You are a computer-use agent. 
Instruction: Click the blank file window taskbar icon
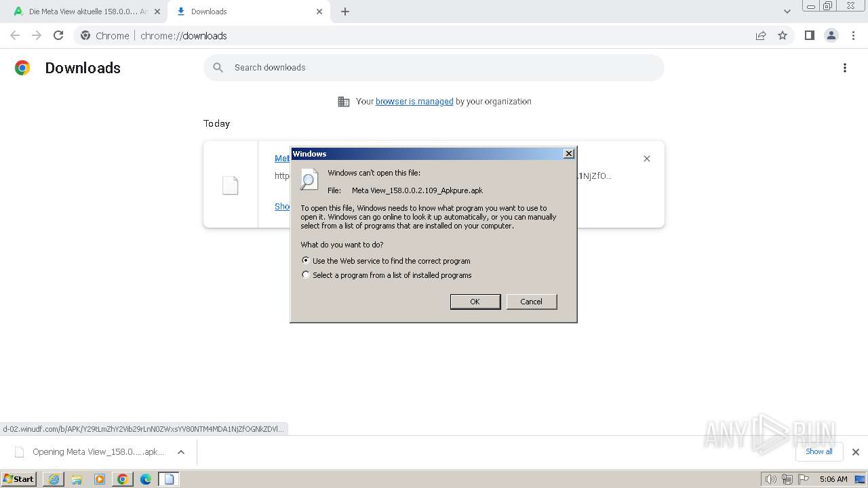(169, 479)
